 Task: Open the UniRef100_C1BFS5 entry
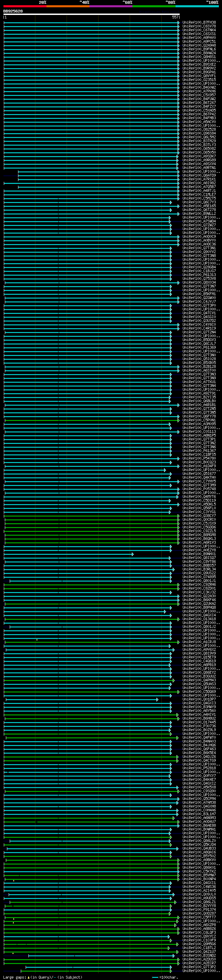199,455
